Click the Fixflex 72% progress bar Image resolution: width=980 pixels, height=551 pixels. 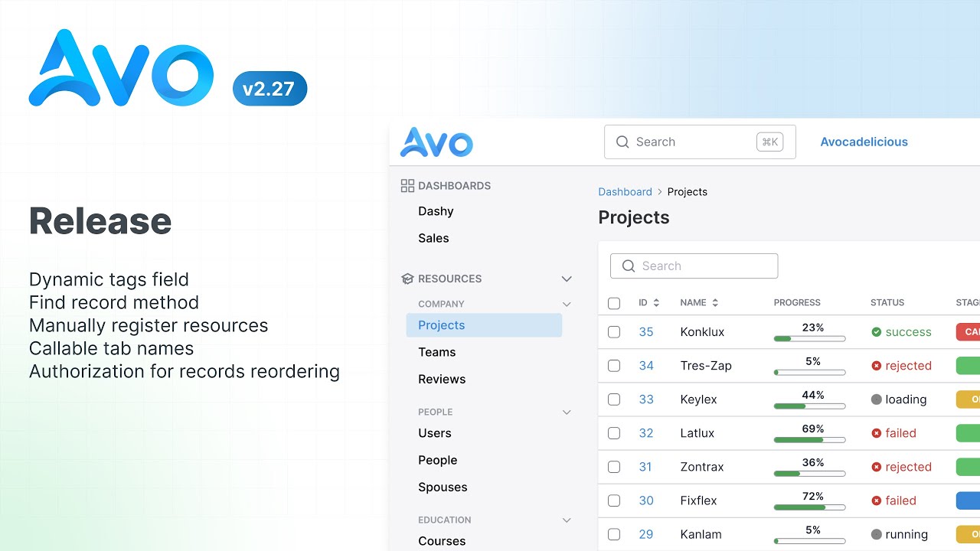pyautogui.click(x=810, y=507)
